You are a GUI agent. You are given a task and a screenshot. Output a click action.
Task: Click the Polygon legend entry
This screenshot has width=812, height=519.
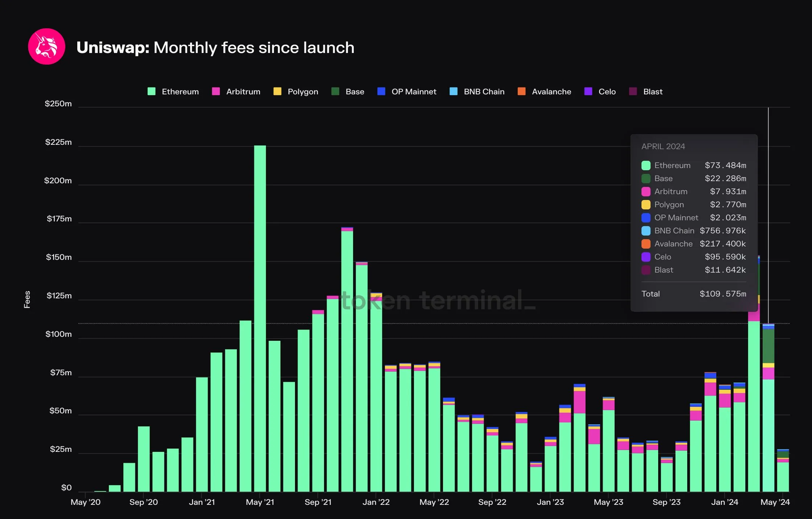296,91
